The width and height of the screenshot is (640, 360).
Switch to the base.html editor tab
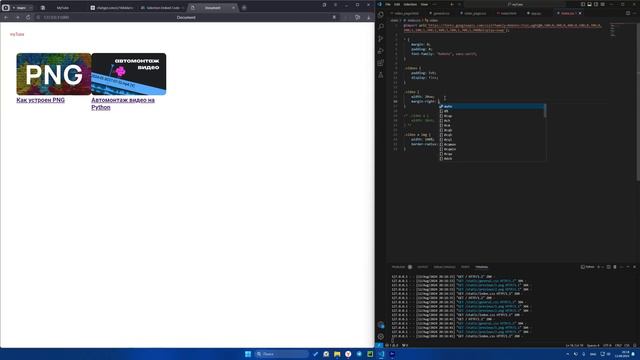[507, 13]
